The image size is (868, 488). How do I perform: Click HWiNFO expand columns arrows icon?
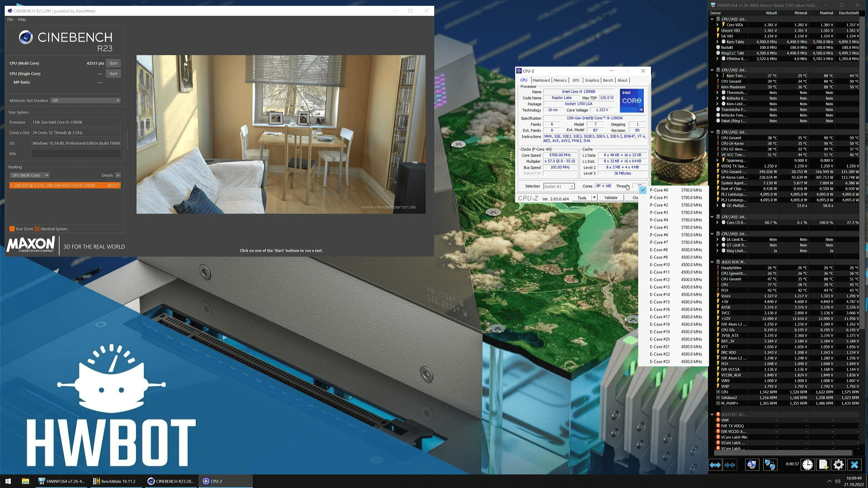coord(715,465)
